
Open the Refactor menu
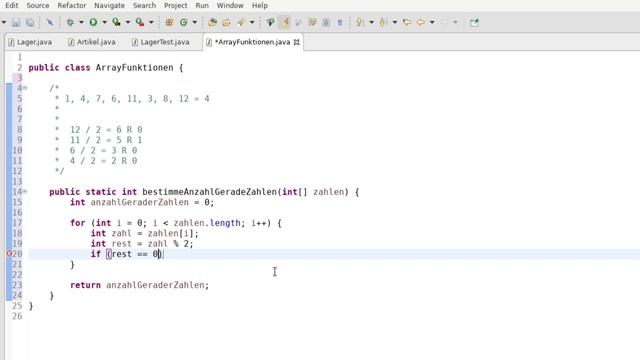point(72,5)
